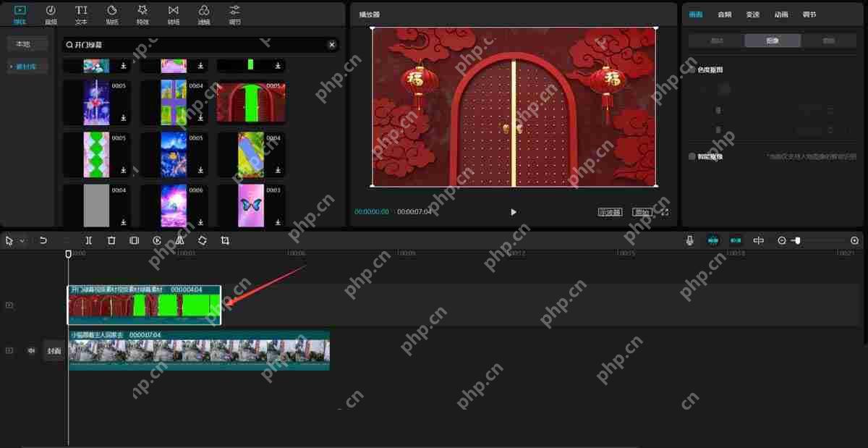Switch to the Picture (画面) inspector tab
Viewport: 868px width, 448px height.
point(696,14)
